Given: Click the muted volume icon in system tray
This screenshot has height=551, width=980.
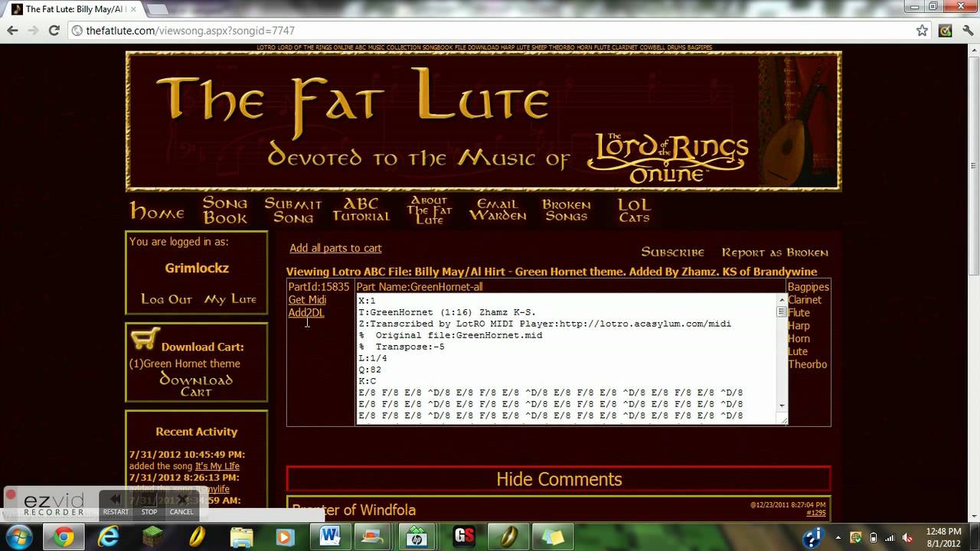Looking at the screenshot, I should tap(907, 537).
